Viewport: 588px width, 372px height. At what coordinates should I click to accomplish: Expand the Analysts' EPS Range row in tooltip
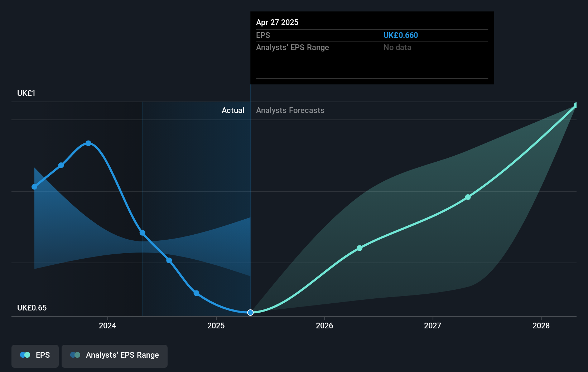click(293, 47)
